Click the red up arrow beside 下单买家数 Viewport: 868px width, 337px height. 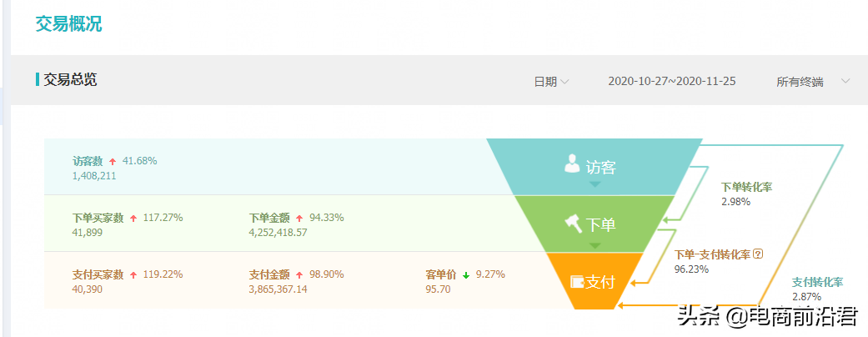pos(133,219)
